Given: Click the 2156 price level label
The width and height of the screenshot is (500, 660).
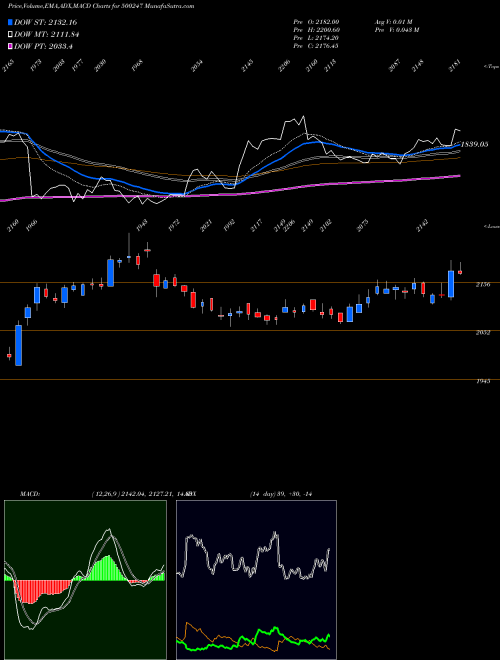Looking at the screenshot, I should point(482,285).
